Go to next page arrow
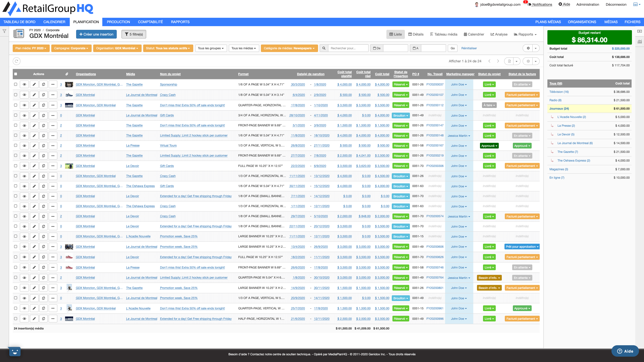The image size is (644, 362). tap(498, 61)
